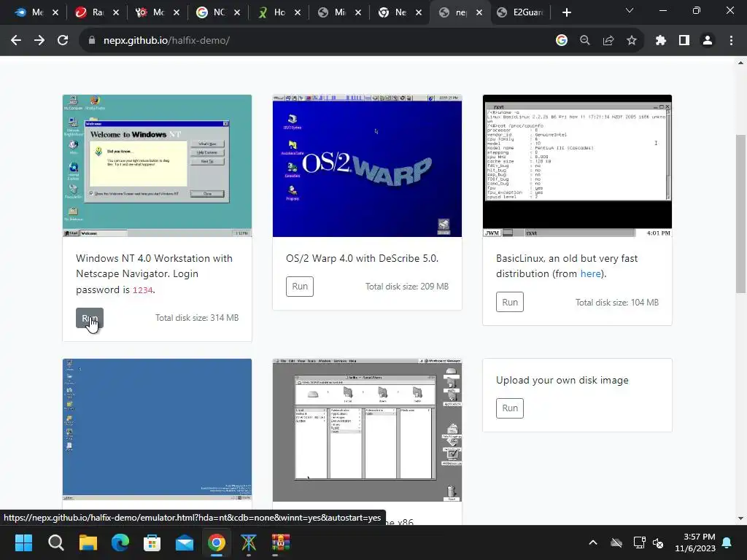The width and height of the screenshot is (747, 560).
Task: Click the OS/2 Warp screenshot thumbnail
Action: (368, 166)
